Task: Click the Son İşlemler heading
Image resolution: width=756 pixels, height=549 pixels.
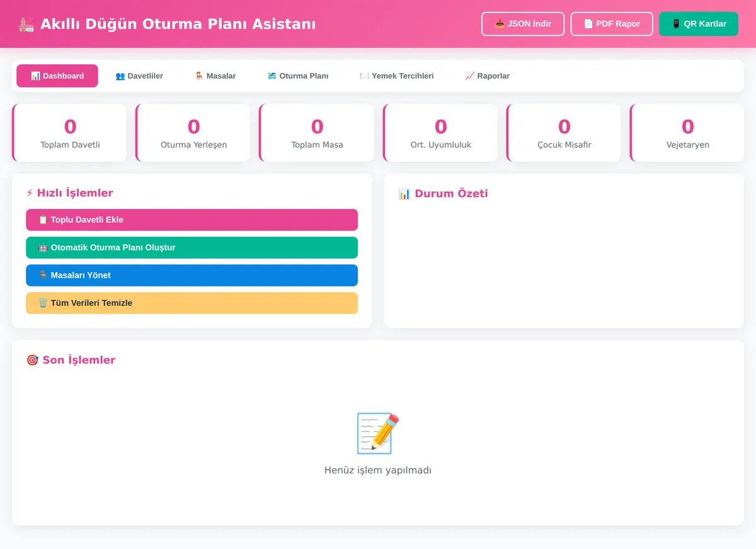Action: (71, 360)
